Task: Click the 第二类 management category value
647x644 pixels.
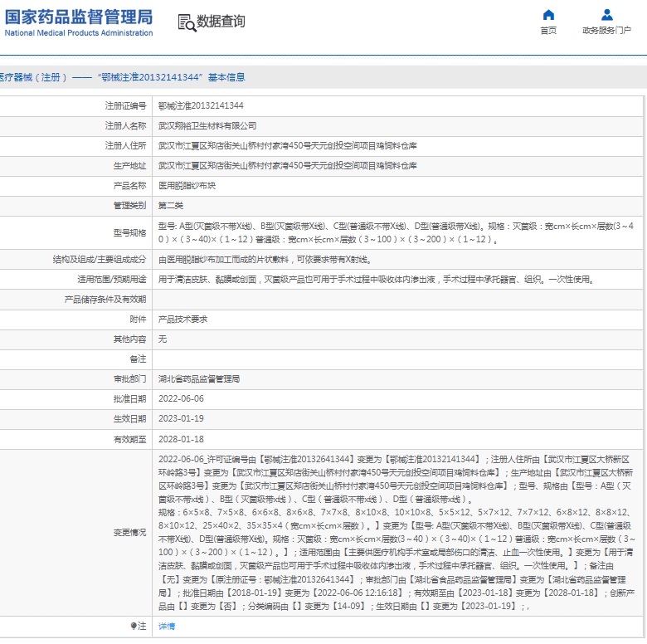Action: click(x=171, y=206)
